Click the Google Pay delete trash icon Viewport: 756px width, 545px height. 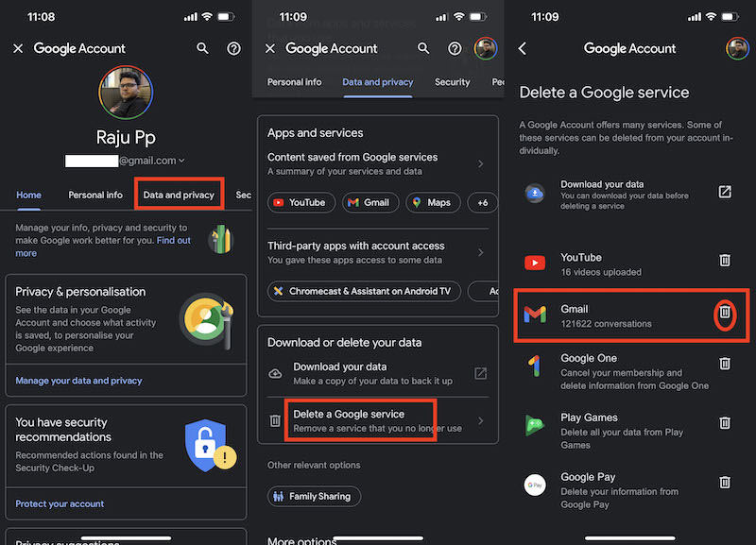click(x=725, y=483)
